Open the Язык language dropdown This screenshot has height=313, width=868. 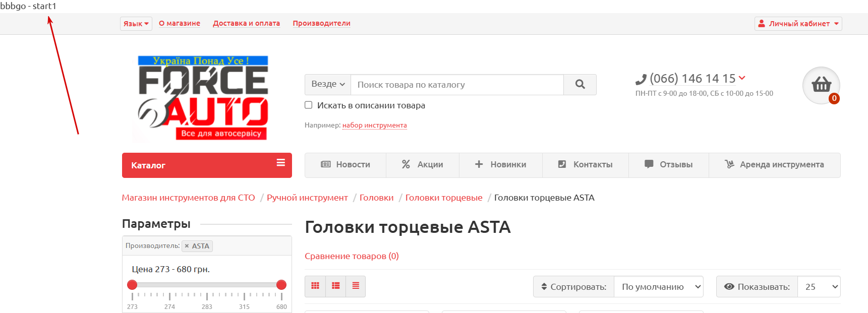(x=136, y=24)
